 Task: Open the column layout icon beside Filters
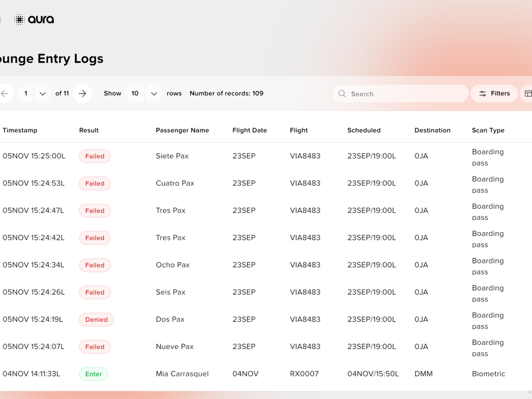[x=528, y=94]
